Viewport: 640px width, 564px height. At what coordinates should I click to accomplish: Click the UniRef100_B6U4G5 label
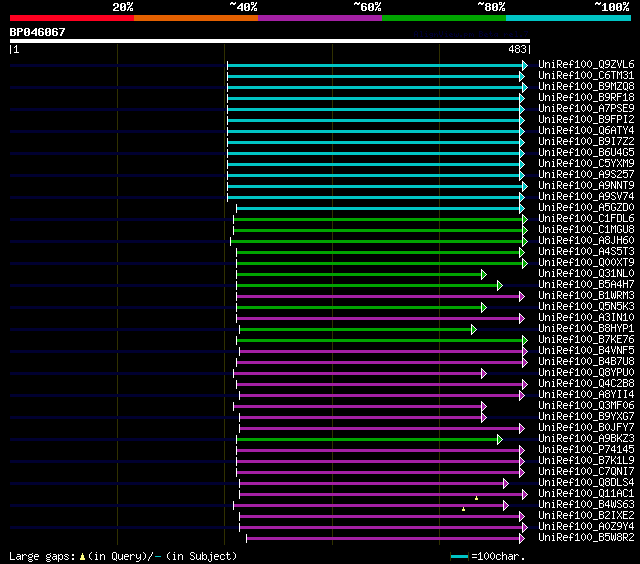point(586,153)
